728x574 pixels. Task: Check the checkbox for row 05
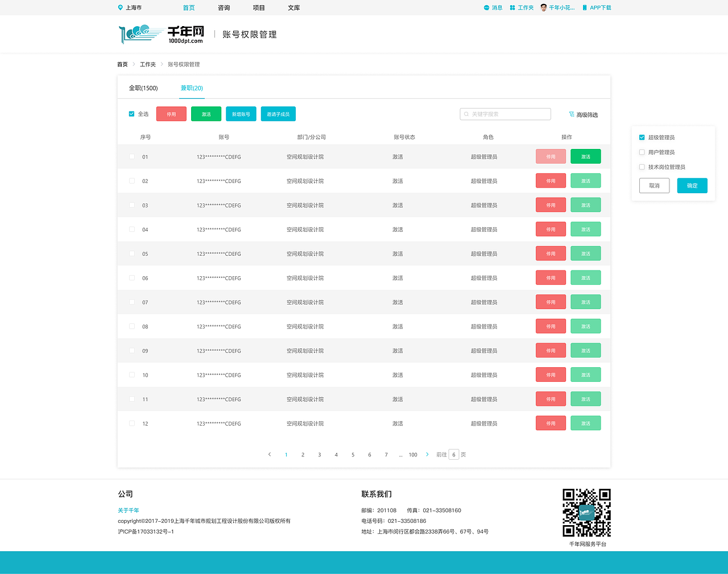(132, 253)
